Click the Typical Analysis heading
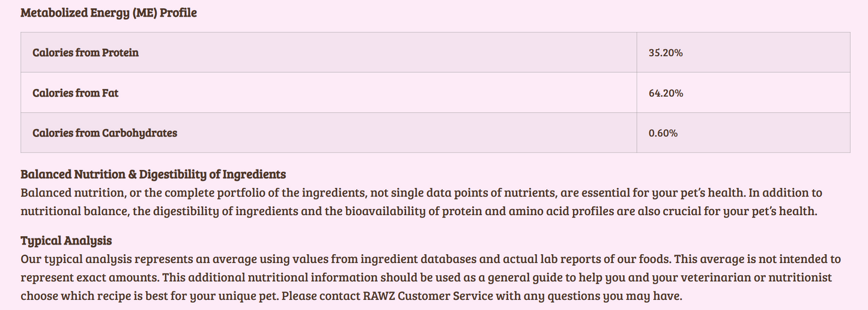The height and width of the screenshot is (310, 868). tap(66, 241)
